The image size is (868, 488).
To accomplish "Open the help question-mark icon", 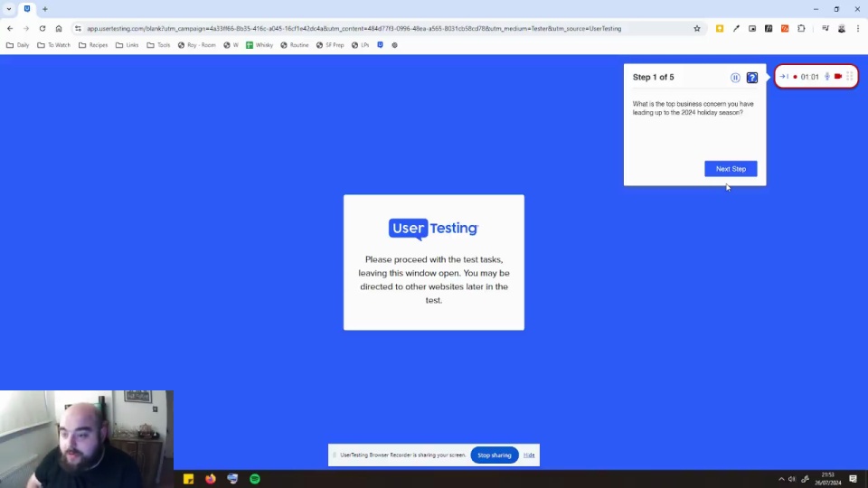I will [x=751, y=78].
